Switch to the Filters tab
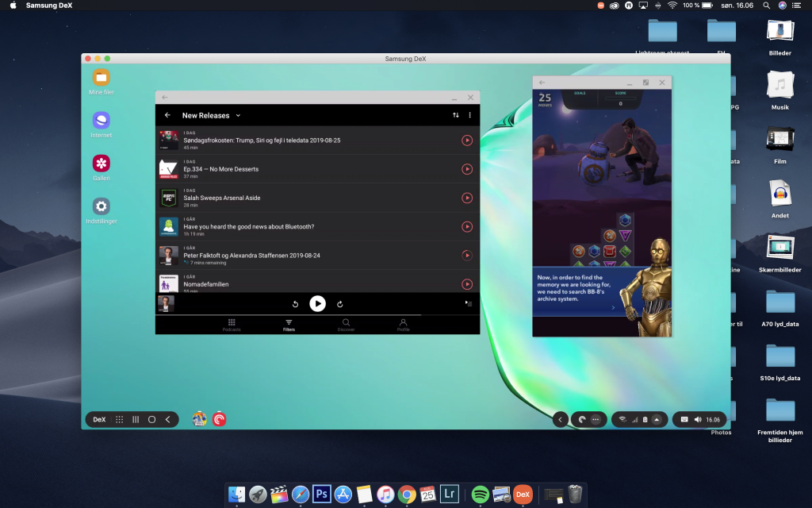Viewport: 812px width, 508px height. point(289,325)
